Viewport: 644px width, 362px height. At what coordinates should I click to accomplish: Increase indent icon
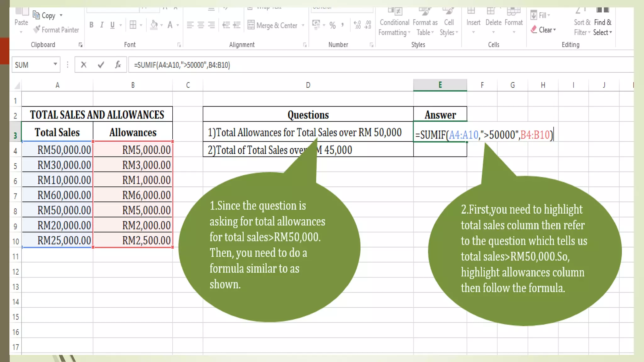click(x=236, y=25)
